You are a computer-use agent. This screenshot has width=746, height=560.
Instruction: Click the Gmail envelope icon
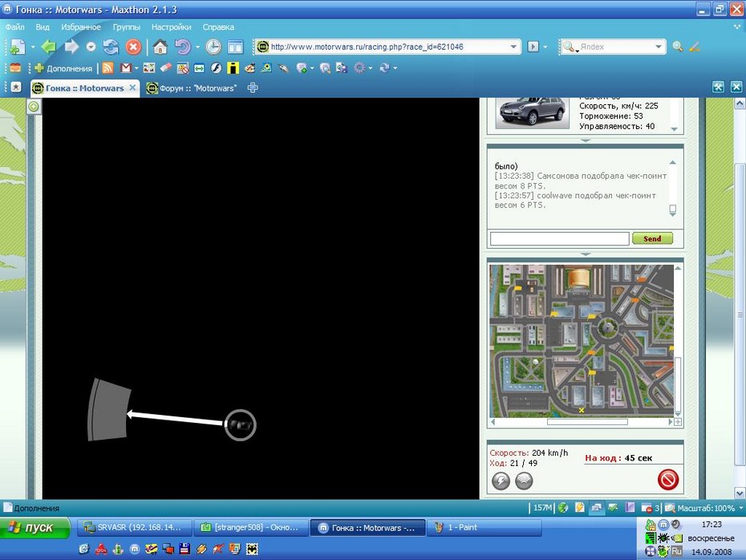(126, 68)
